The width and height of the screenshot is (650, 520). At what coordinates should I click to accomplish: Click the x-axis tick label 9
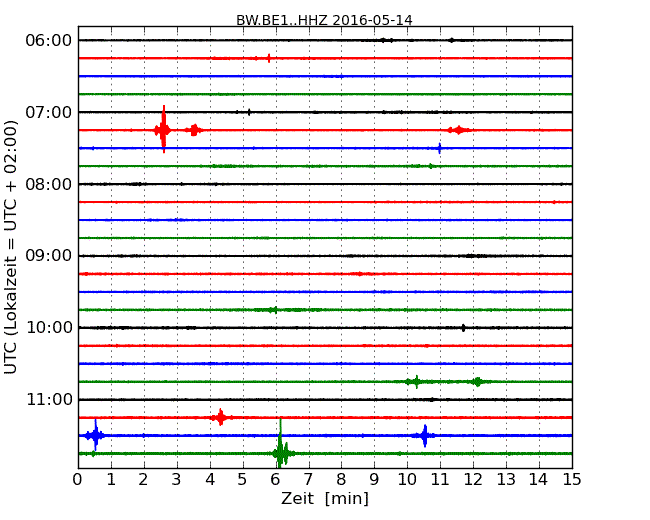(x=374, y=479)
